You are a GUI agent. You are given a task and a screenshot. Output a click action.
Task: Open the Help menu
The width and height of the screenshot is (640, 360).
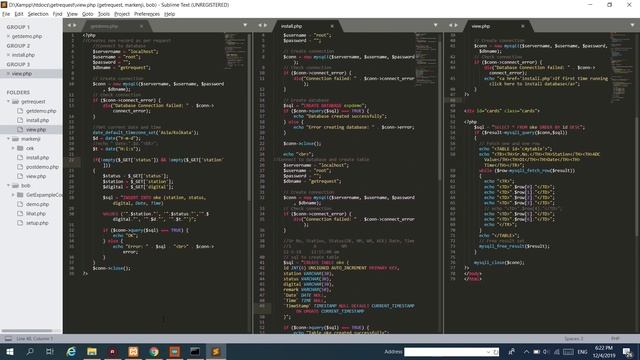point(169,14)
